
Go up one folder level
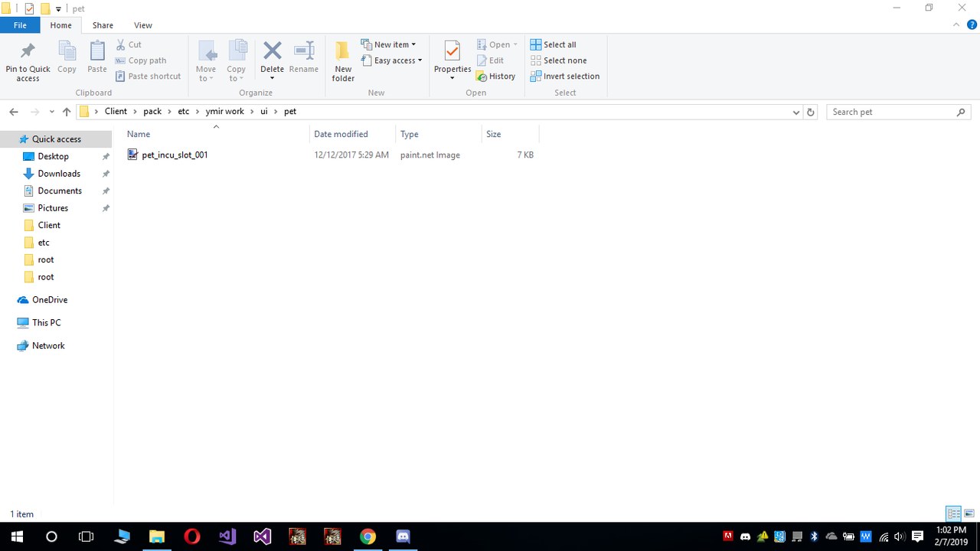click(x=67, y=112)
